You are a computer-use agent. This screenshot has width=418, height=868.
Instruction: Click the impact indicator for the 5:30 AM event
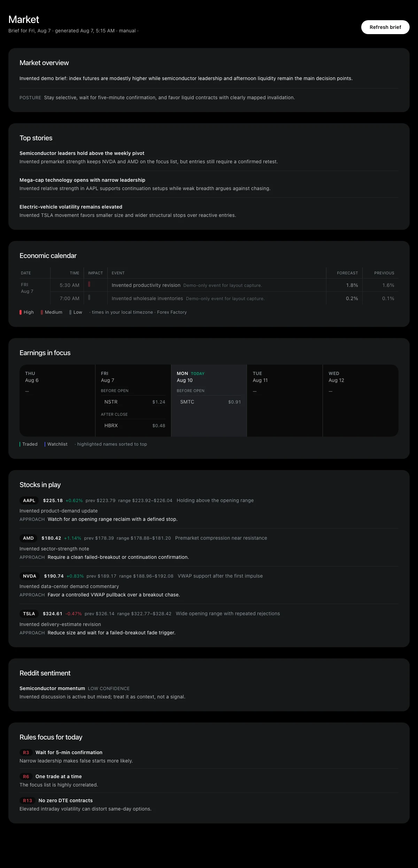click(x=89, y=284)
